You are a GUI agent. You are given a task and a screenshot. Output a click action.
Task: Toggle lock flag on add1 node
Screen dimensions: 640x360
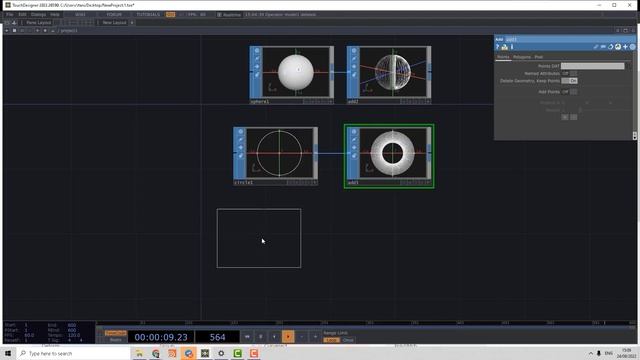pos(354,148)
